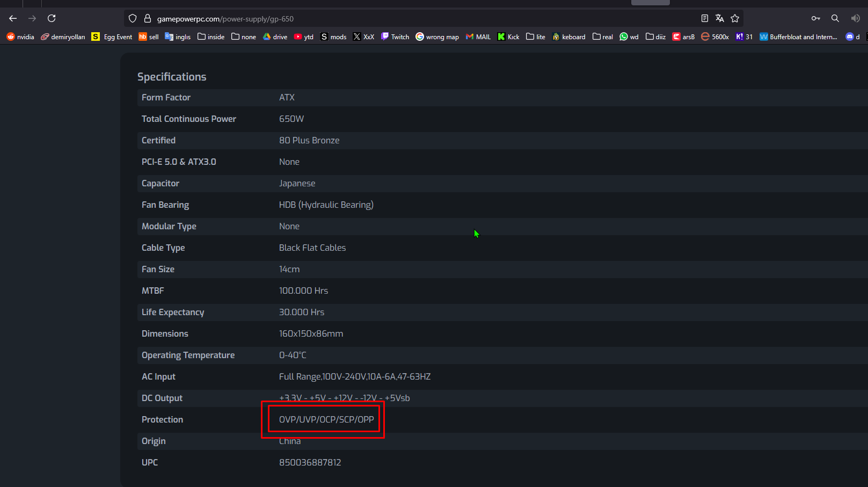Open the demiryolları bookmark
The width and height of the screenshot is (868, 487).
(63, 37)
